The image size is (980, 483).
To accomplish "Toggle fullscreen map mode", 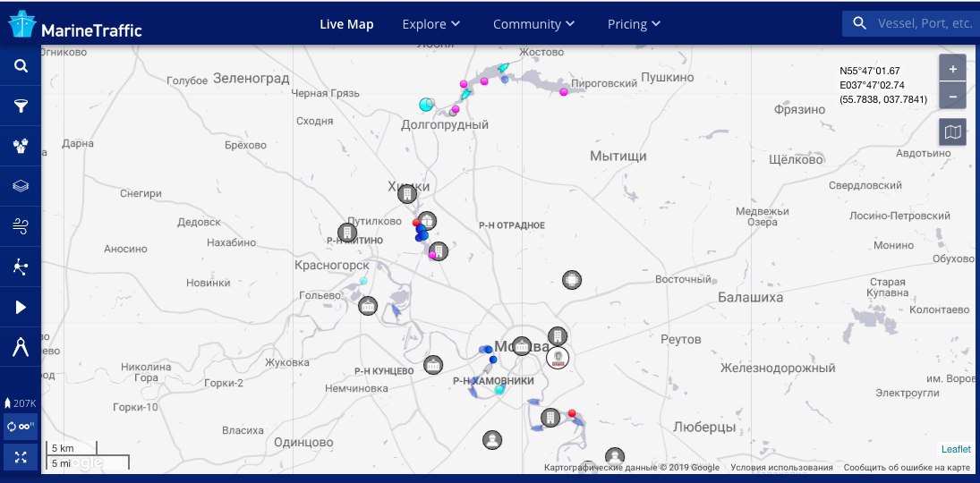I will coord(21,457).
